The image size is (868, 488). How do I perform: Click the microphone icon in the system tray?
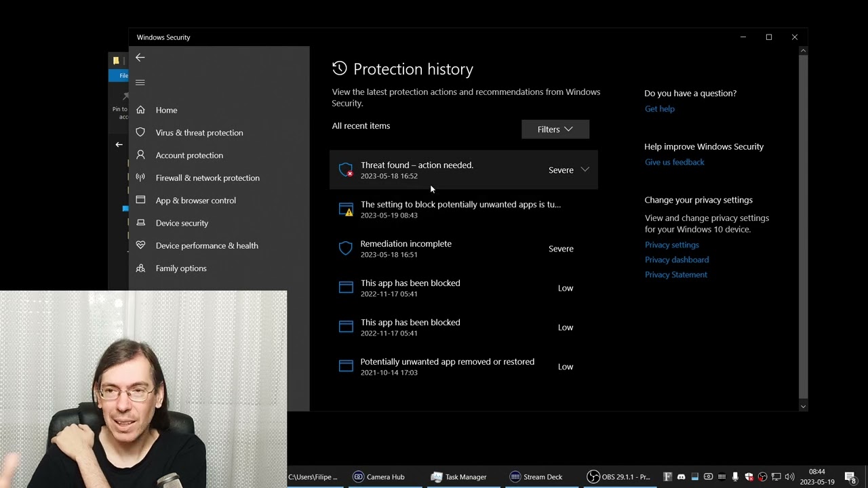735,476
